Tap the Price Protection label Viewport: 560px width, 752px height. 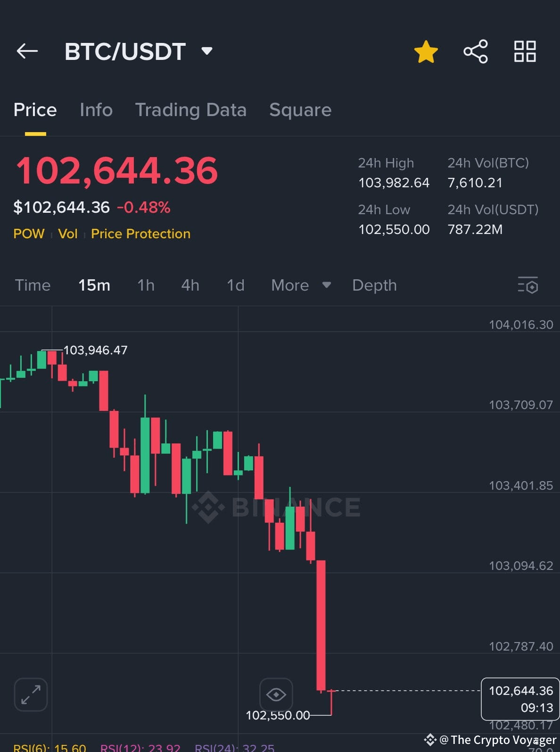coord(140,234)
